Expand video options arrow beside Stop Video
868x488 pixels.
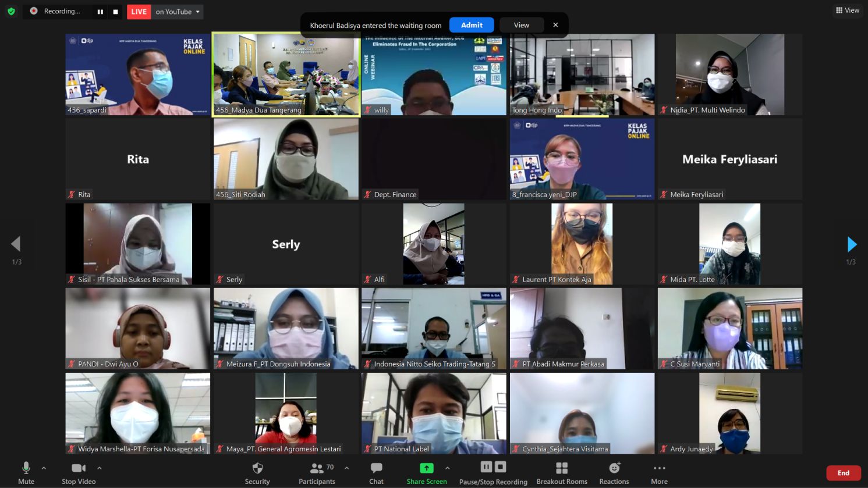coord(100,468)
